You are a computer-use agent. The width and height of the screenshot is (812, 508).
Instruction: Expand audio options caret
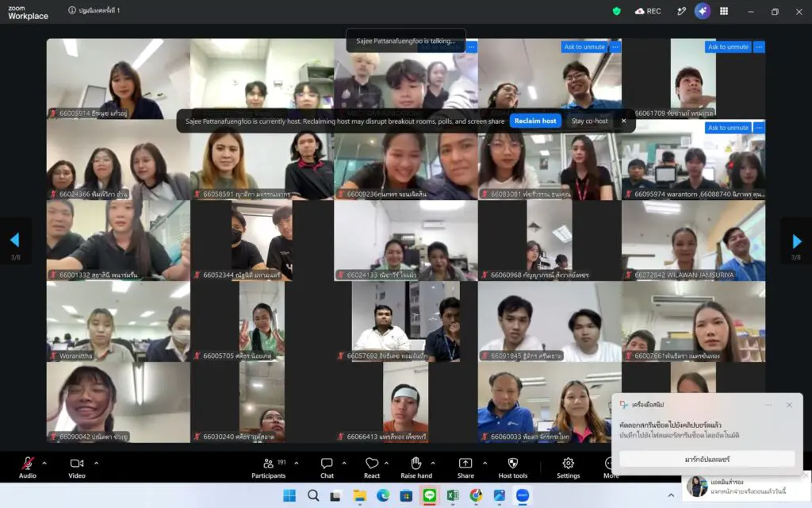[x=44, y=463]
